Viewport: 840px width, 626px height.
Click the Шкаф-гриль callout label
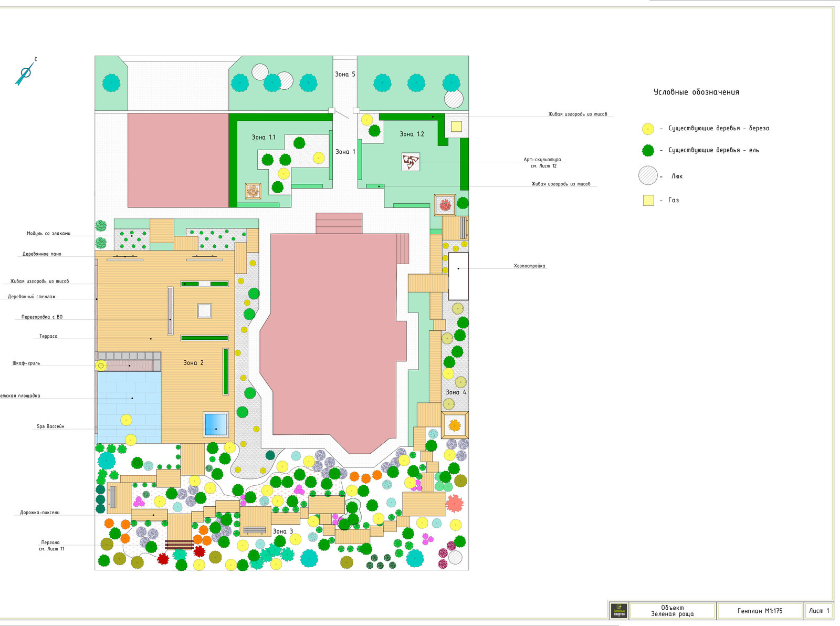pyautogui.click(x=26, y=363)
